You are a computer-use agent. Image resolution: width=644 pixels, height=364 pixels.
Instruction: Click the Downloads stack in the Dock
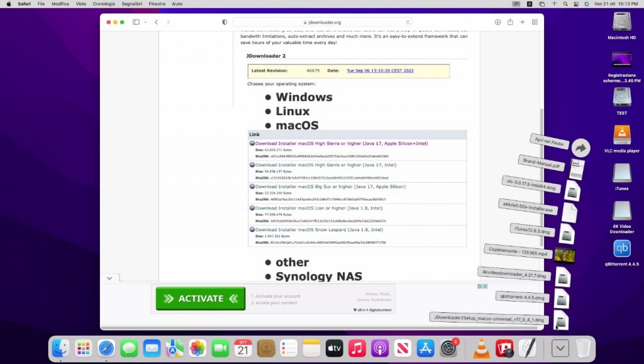560,348
